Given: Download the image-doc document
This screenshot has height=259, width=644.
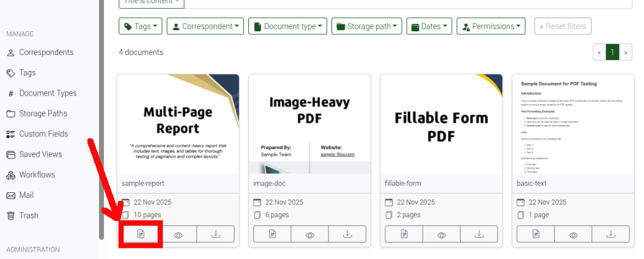Looking at the screenshot, I should pos(347,234).
